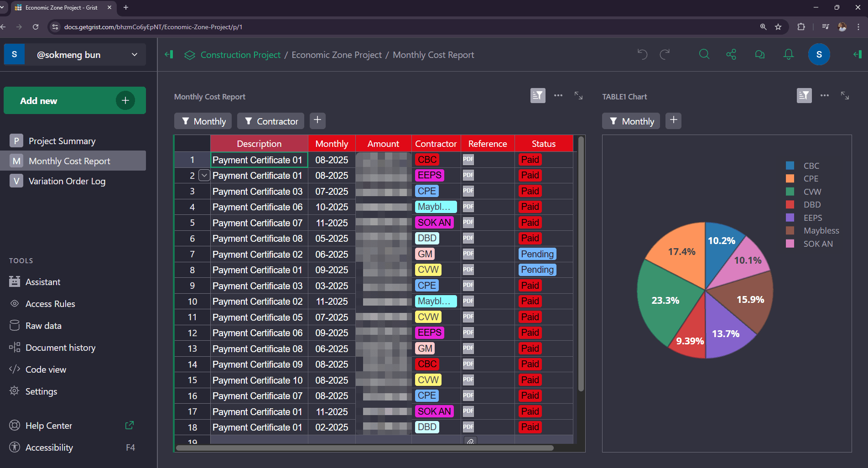Open the notifications bell

click(x=788, y=54)
